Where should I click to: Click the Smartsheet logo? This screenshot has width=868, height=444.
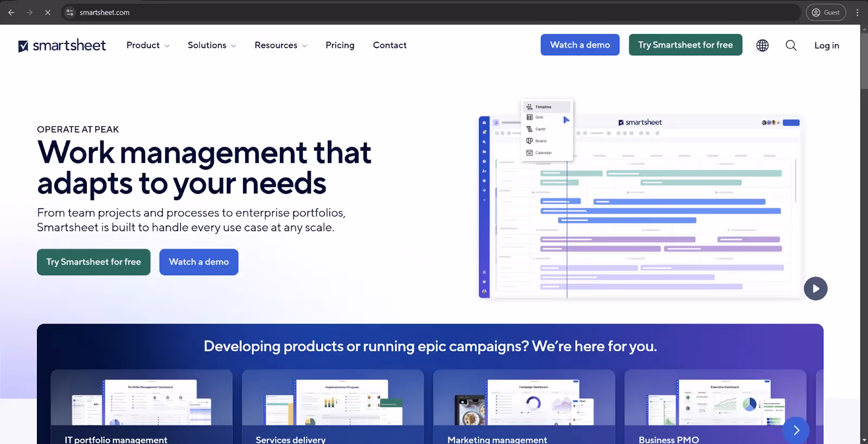pyautogui.click(x=62, y=46)
